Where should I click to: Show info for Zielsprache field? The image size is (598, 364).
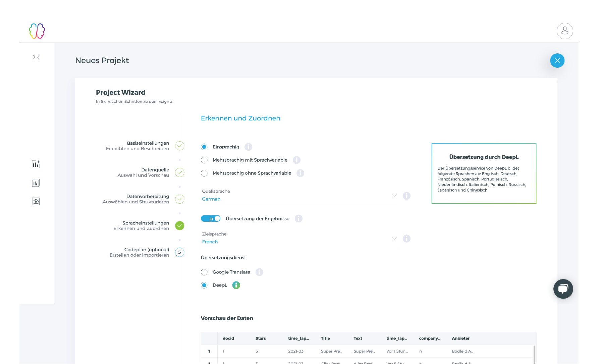(406, 239)
